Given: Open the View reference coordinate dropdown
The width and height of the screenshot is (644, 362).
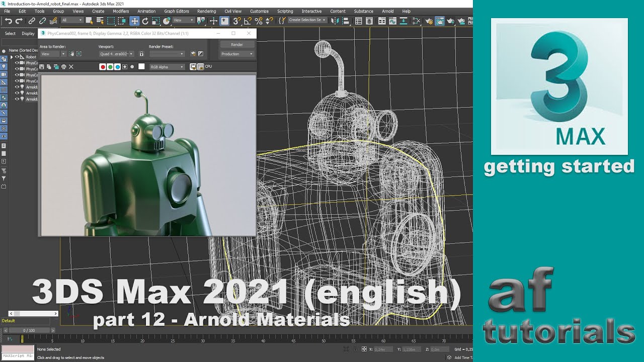Looking at the screenshot, I should [184, 21].
